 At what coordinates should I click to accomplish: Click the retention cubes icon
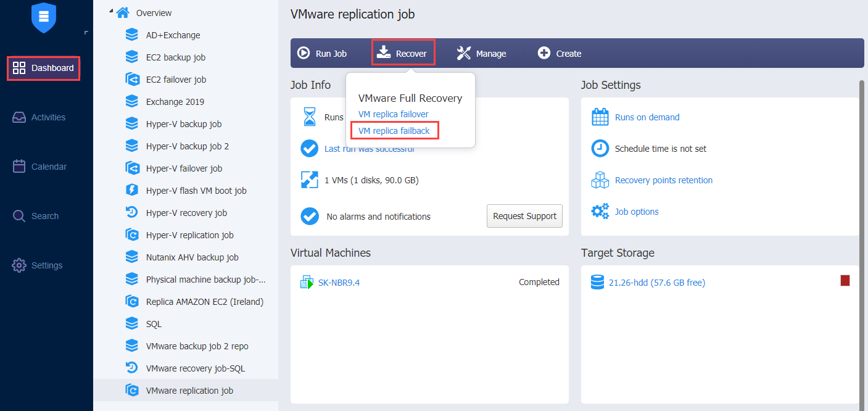pos(600,180)
